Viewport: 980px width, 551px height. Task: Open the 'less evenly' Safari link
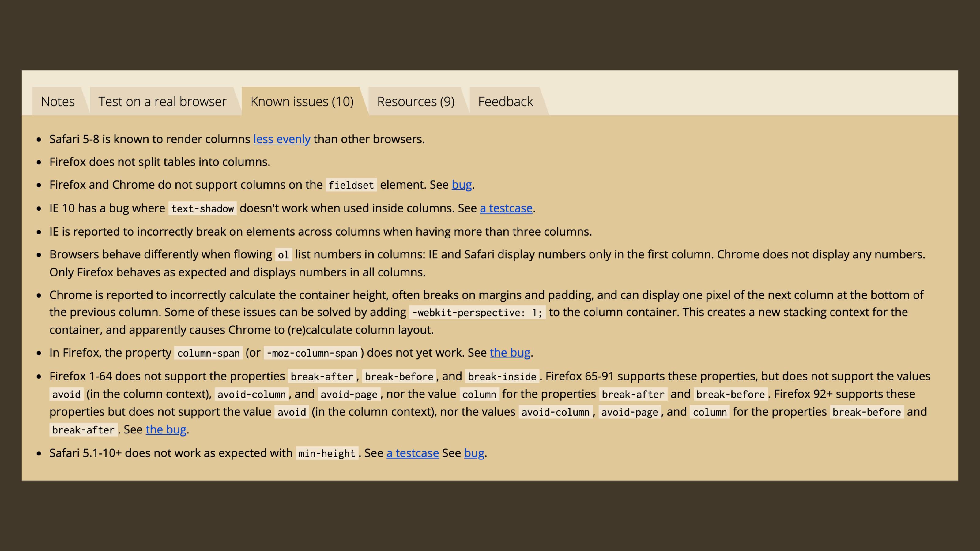pos(282,139)
